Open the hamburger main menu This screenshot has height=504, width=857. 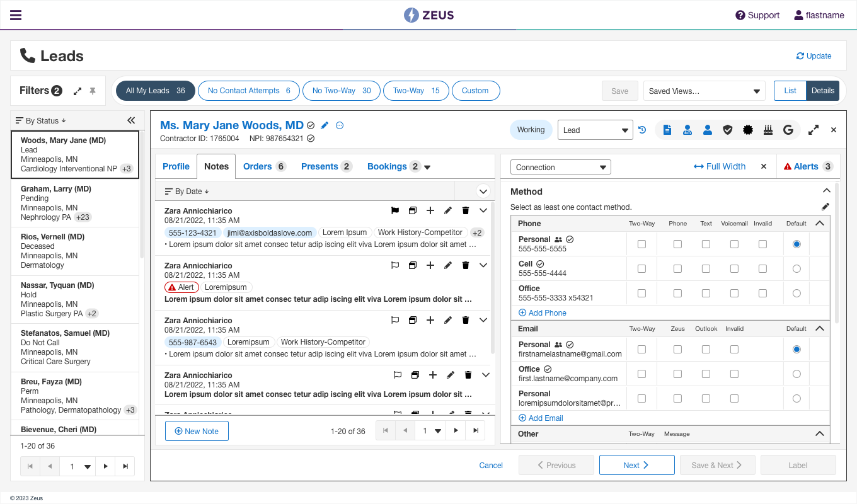[16, 15]
